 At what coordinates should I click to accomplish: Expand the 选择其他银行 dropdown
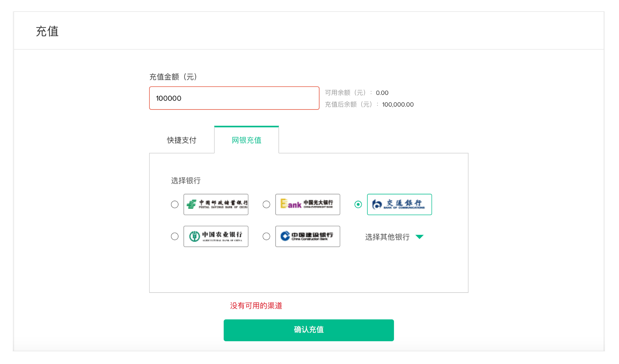387,237
